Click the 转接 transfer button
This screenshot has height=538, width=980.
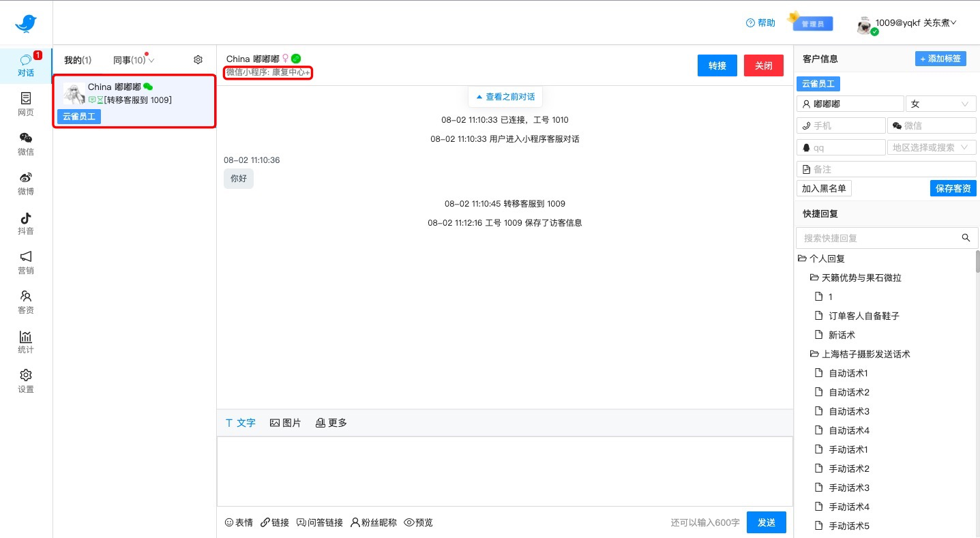717,65
